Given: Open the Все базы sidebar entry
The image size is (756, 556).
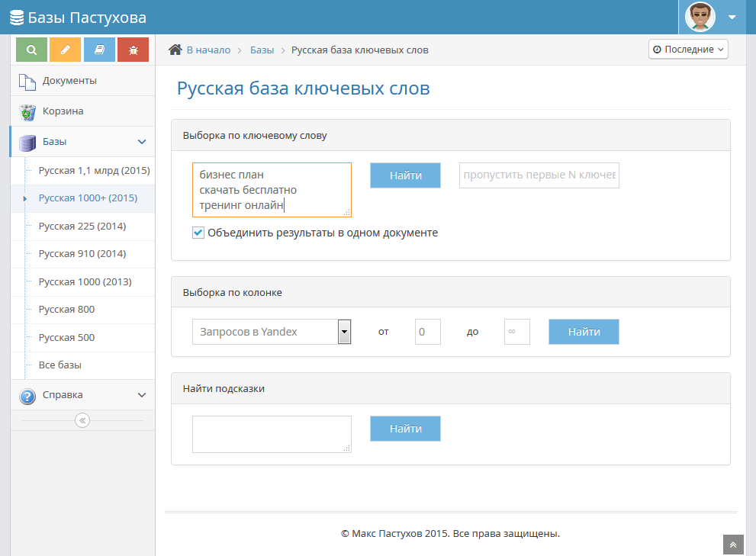Looking at the screenshot, I should tap(60, 365).
